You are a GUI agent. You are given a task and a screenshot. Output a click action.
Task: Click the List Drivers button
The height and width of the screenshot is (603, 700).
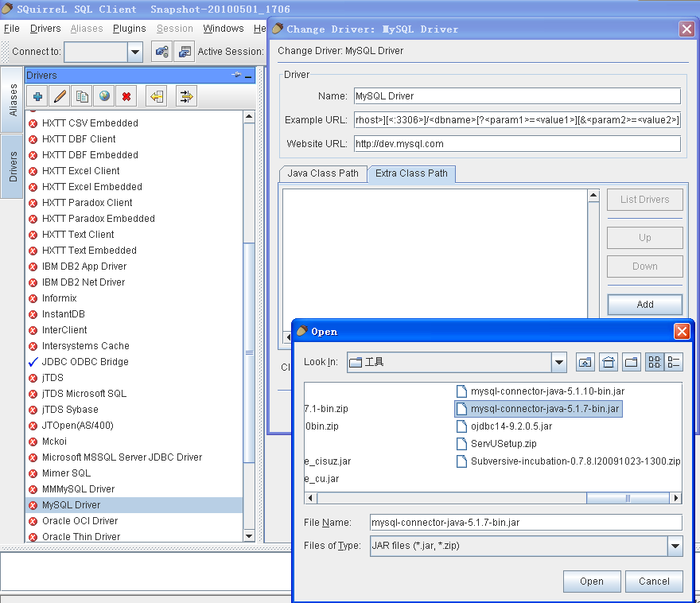(x=645, y=200)
